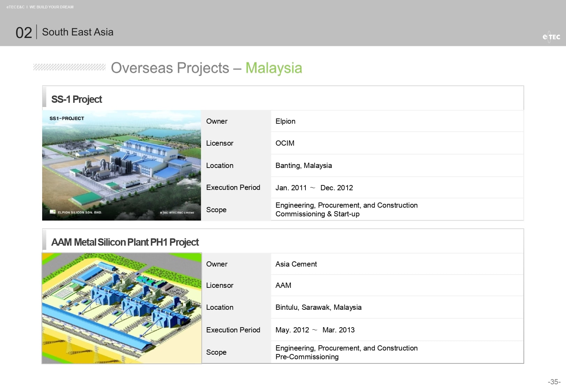Click the owner value 'Elpion'

click(285, 121)
